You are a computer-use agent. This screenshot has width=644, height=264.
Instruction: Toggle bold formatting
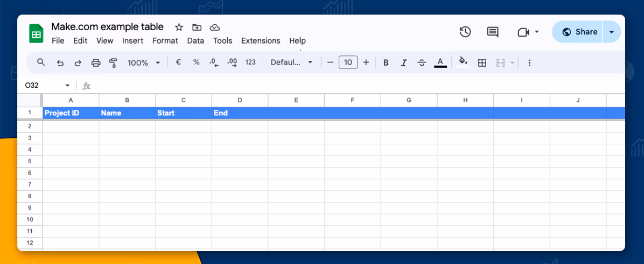point(386,63)
